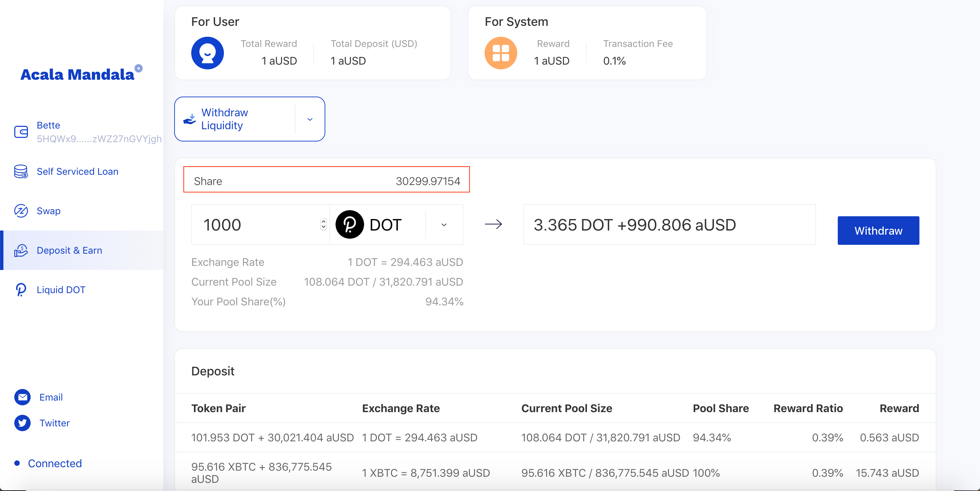Click the Total Reward label

coord(268,44)
